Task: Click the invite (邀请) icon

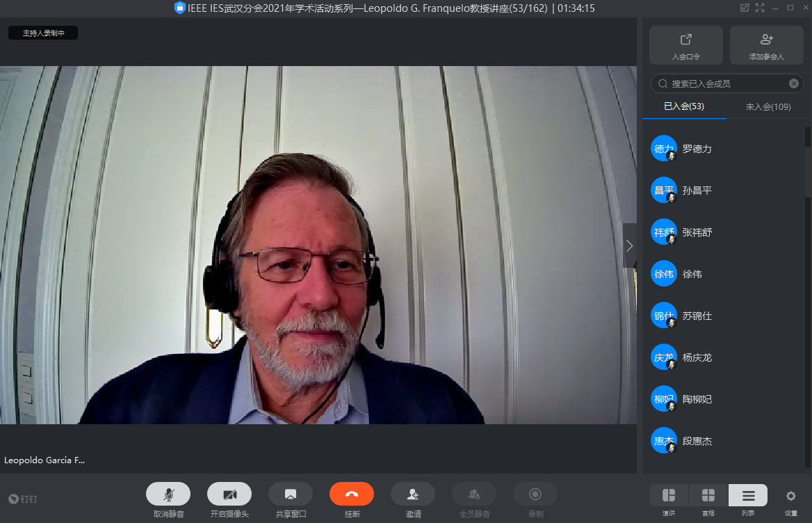Action: tap(413, 494)
